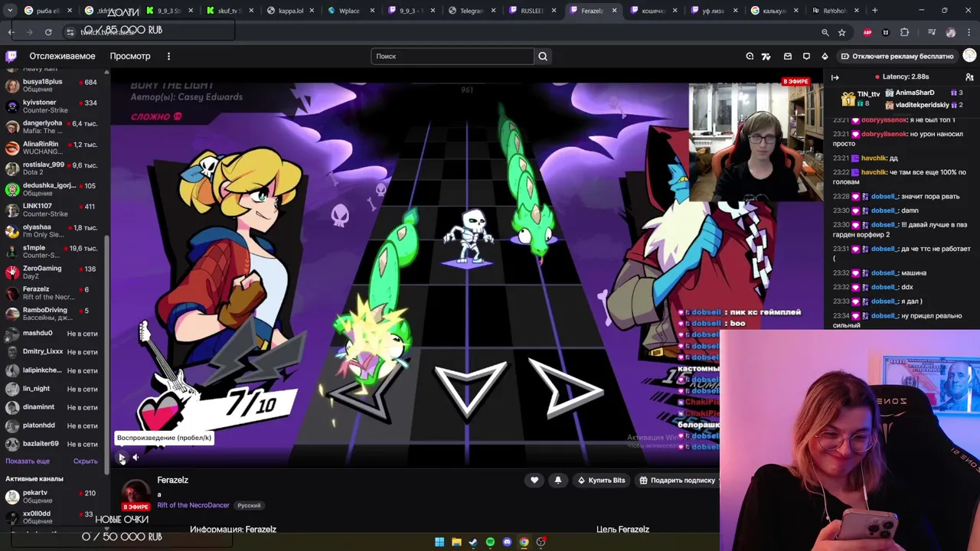Viewport: 980px width, 551px height.
Task: Open the Rift of the NecroDancer category link
Action: [193, 505]
